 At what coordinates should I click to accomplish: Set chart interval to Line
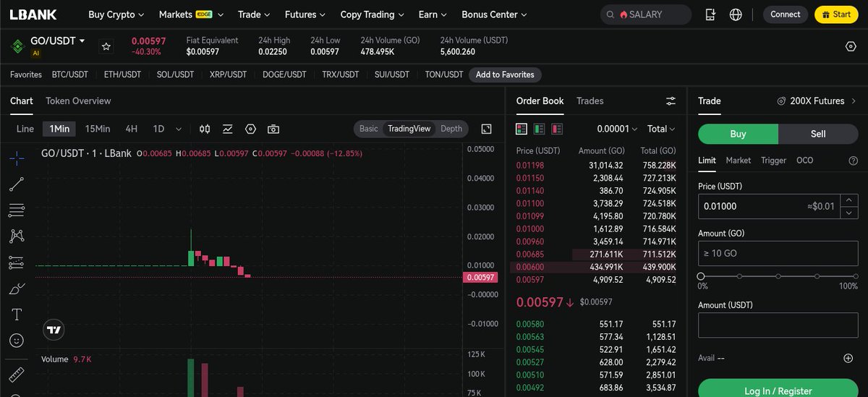pos(25,129)
